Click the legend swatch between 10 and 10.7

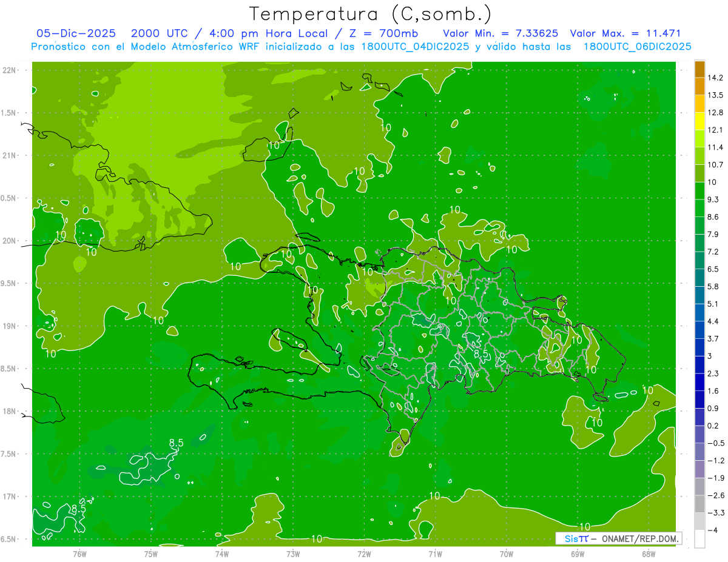point(699,173)
